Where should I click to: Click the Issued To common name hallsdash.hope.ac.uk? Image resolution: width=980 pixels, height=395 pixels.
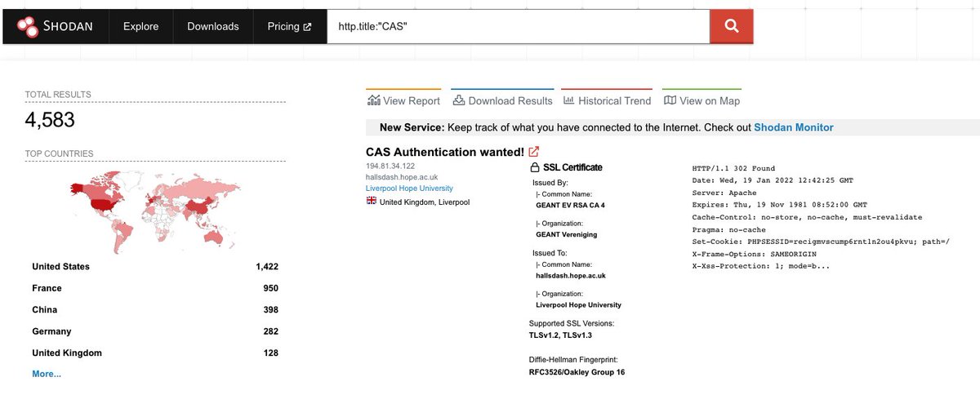click(571, 276)
